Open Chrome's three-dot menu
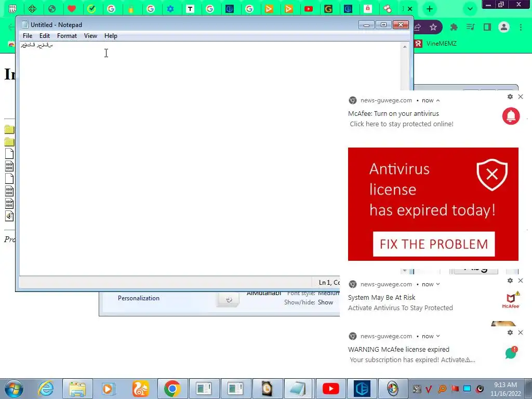Image resolution: width=532 pixels, height=399 pixels. tap(521, 27)
